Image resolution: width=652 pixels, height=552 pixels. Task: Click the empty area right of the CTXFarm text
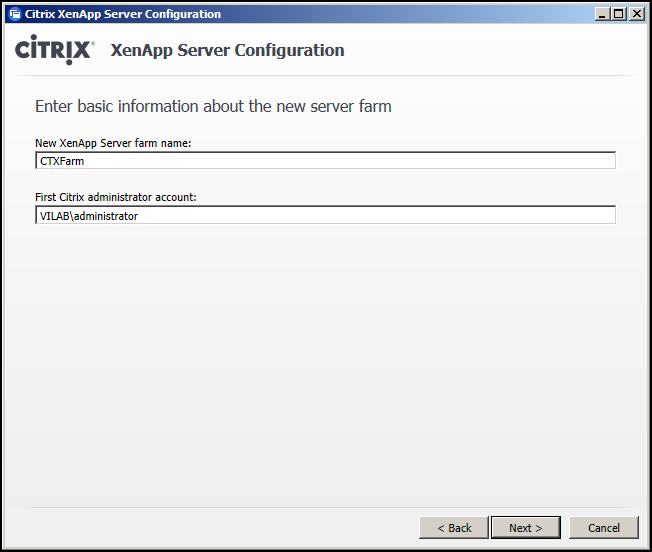[x=349, y=161]
